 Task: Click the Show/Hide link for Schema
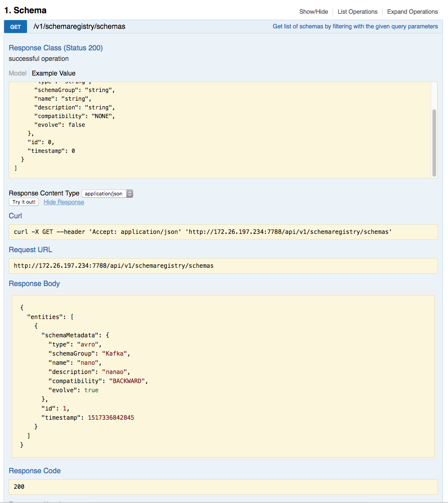pos(313,12)
